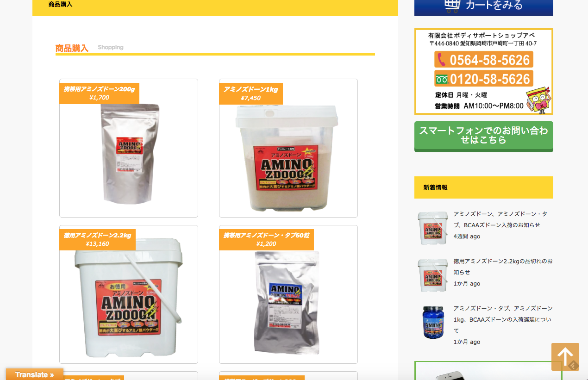The height and width of the screenshot is (380, 588).
Task: Click the free-dial icon beside 0120-58-5626
Action: point(442,79)
